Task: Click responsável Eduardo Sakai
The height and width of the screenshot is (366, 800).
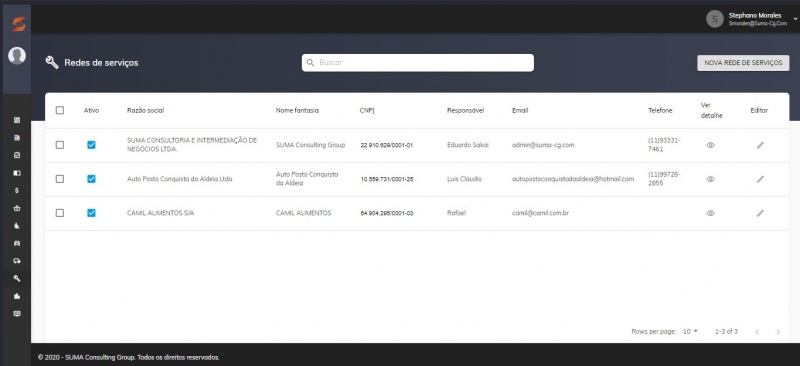Action: (x=467, y=145)
